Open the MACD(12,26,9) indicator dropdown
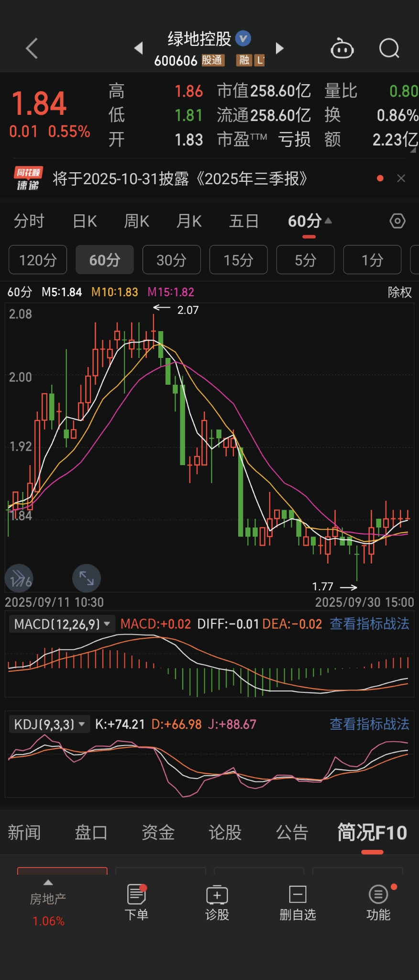Image resolution: width=419 pixels, height=980 pixels. [x=62, y=624]
